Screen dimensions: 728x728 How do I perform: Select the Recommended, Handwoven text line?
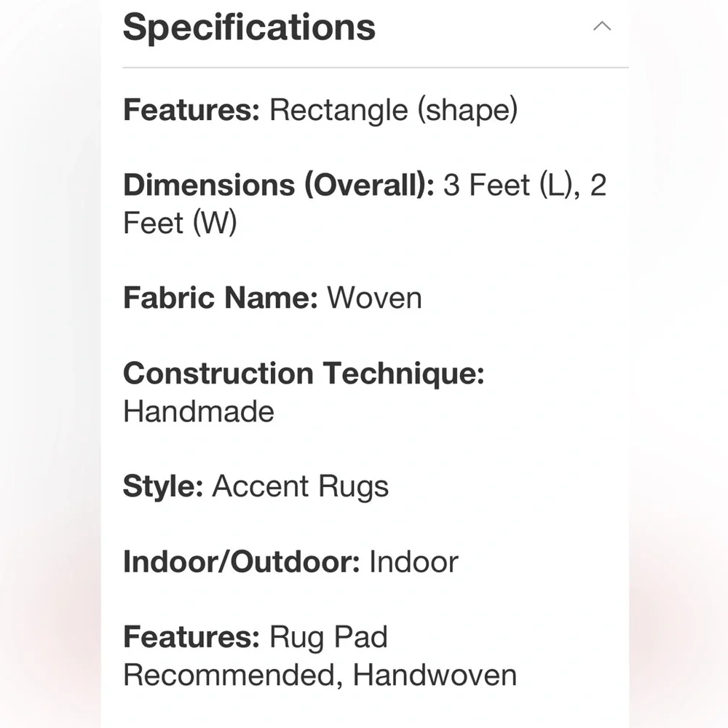(320, 675)
